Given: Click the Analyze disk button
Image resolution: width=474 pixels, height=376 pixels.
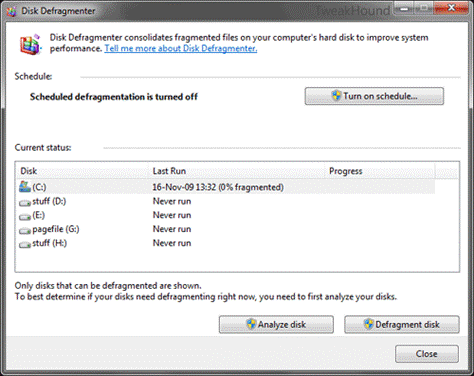Looking at the screenshot, I should [x=276, y=324].
